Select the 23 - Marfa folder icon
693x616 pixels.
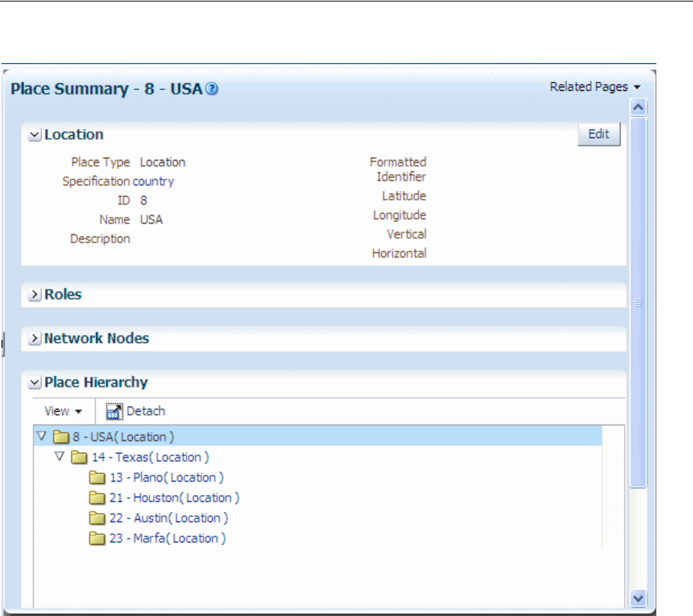pos(97,539)
